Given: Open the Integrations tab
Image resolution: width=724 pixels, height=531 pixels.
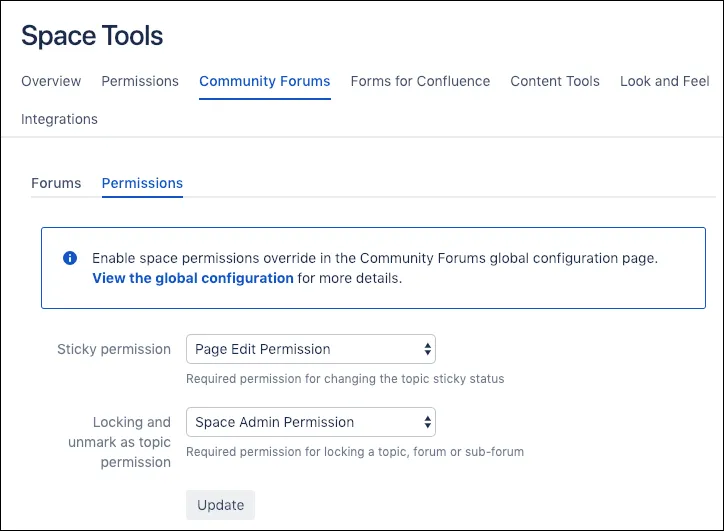Looking at the screenshot, I should [x=59, y=119].
